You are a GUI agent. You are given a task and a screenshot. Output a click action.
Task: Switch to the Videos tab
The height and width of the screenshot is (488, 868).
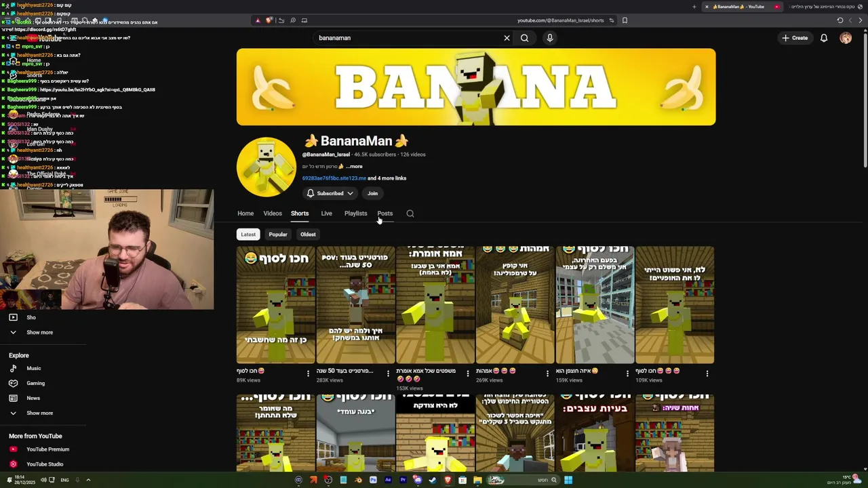point(273,213)
